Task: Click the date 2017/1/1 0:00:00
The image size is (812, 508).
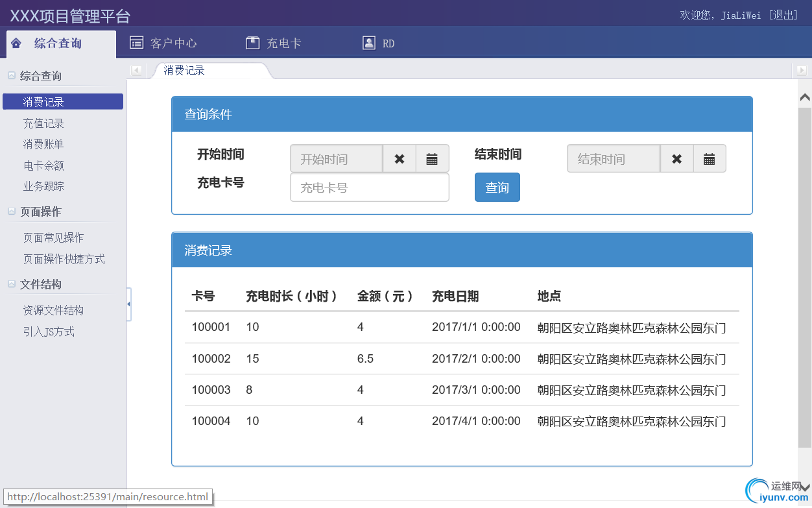Action: pos(476,328)
